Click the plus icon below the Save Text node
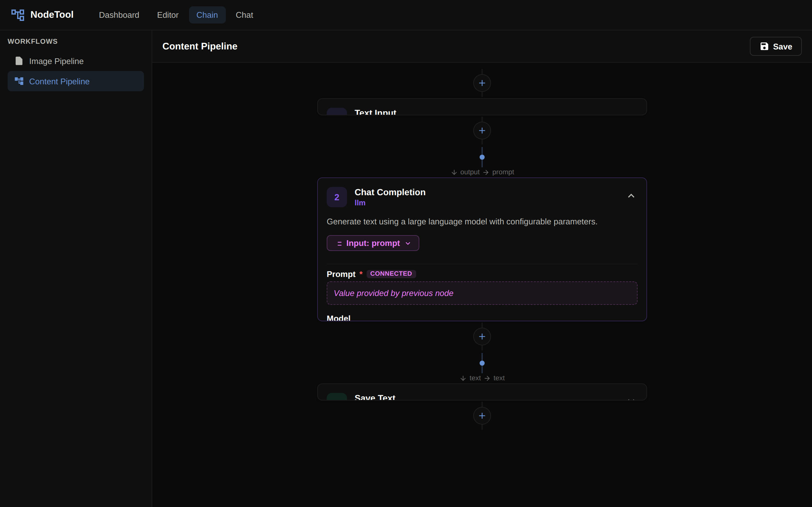 [482, 416]
